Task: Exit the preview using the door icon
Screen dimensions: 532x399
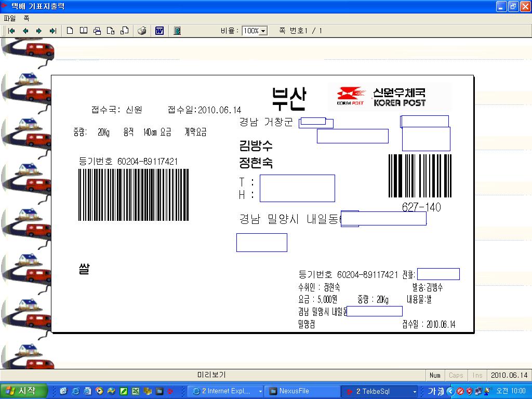Action: coord(177,31)
